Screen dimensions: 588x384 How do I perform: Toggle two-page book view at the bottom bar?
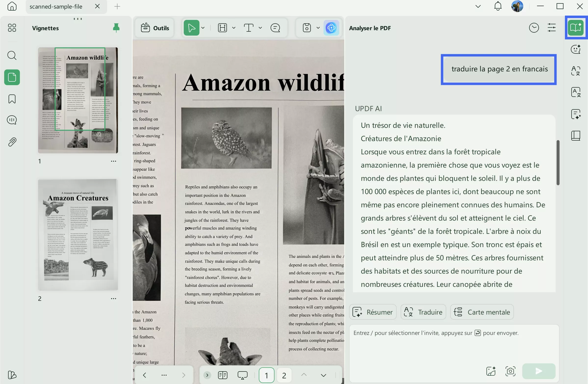(222, 375)
